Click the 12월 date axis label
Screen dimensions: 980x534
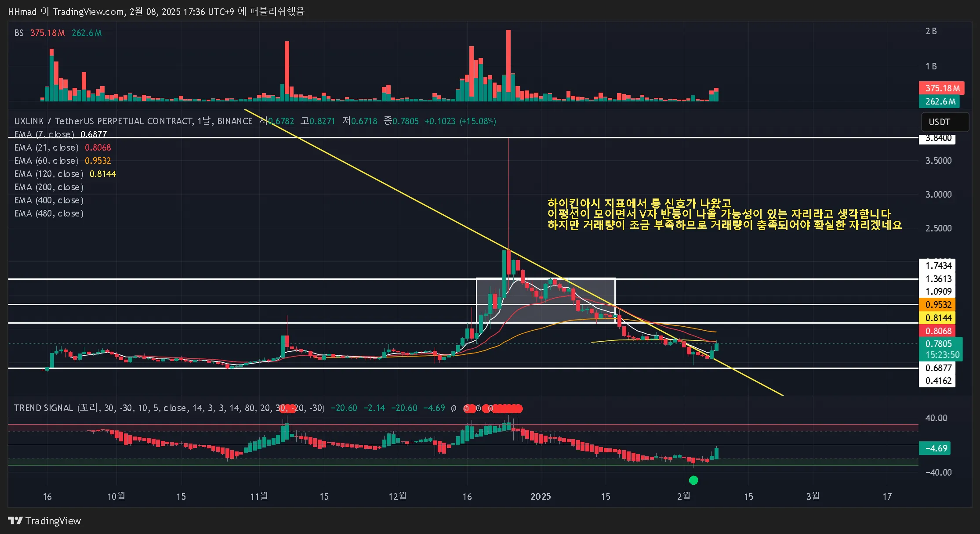(397, 496)
